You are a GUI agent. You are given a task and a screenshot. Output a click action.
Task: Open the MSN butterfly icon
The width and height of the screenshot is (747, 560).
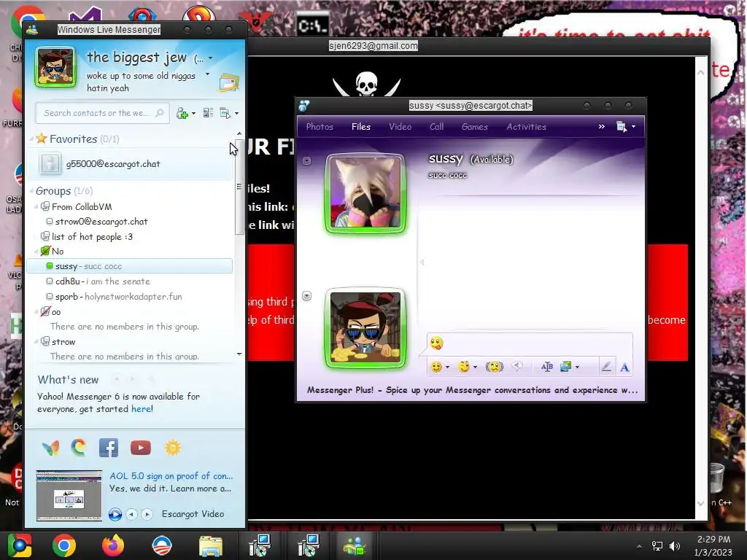click(x=50, y=448)
